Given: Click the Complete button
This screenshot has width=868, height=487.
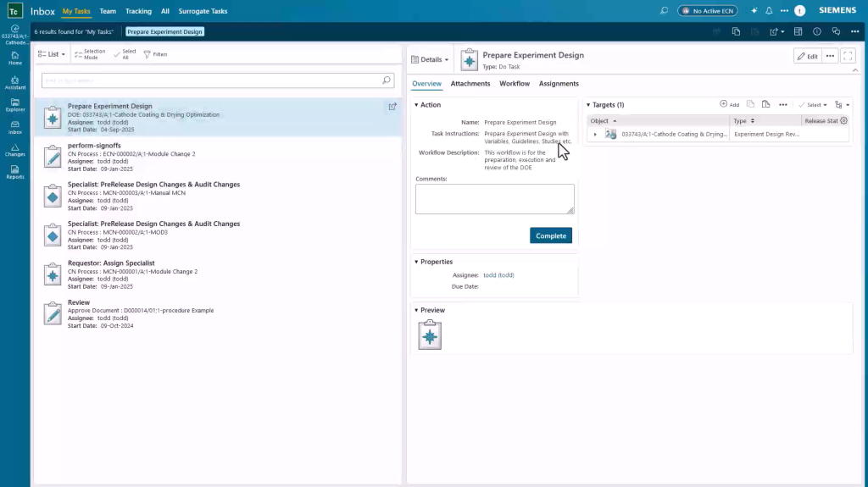Looking at the screenshot, I should point(551,235).
